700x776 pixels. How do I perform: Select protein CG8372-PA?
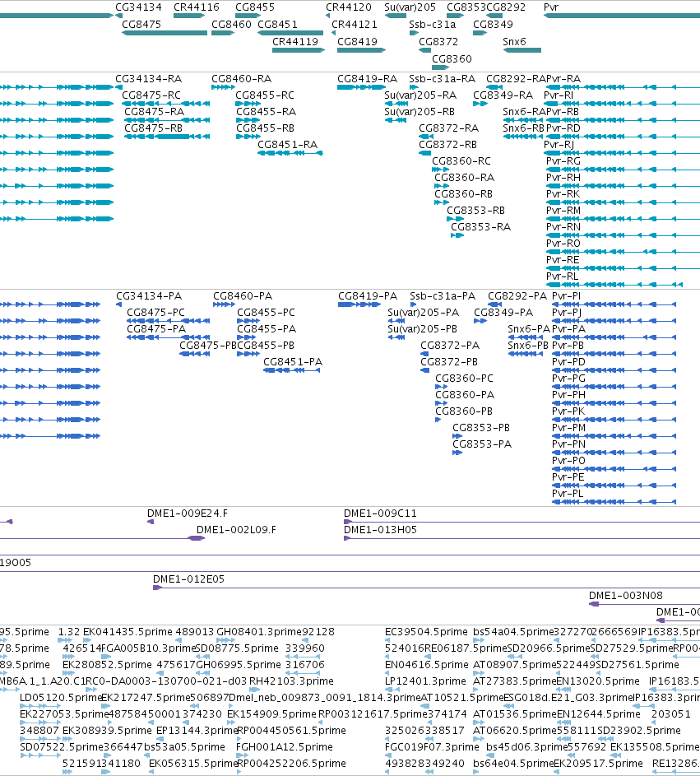(450, 346)
